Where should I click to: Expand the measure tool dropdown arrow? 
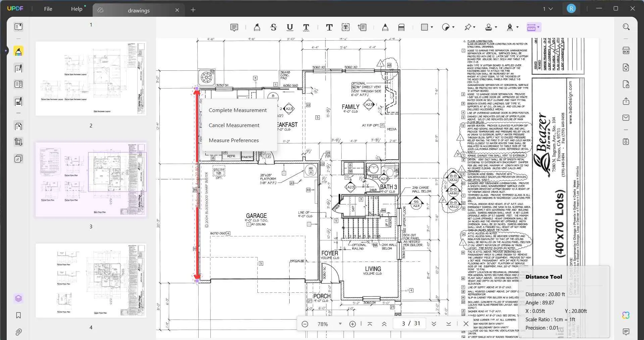pos(538,27)
